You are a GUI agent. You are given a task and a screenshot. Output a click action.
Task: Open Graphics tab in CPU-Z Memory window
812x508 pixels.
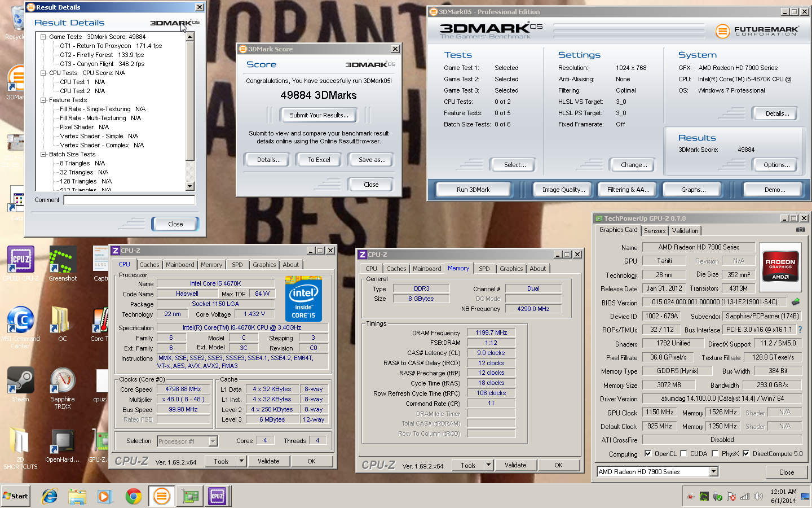[511, 269]
